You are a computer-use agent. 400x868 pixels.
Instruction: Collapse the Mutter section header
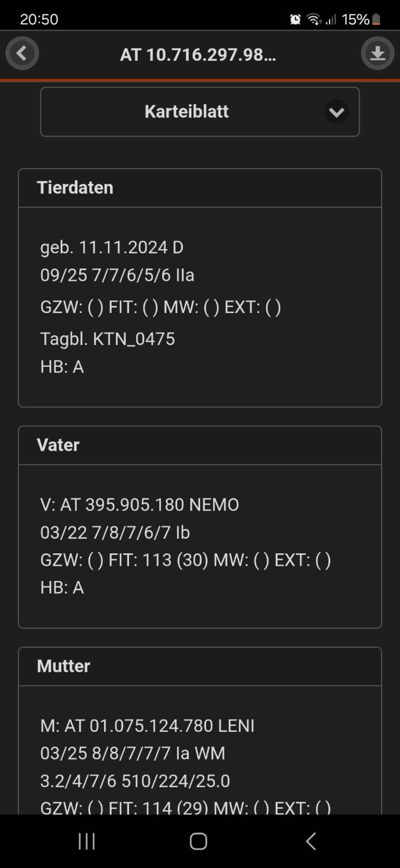[200, 666]
